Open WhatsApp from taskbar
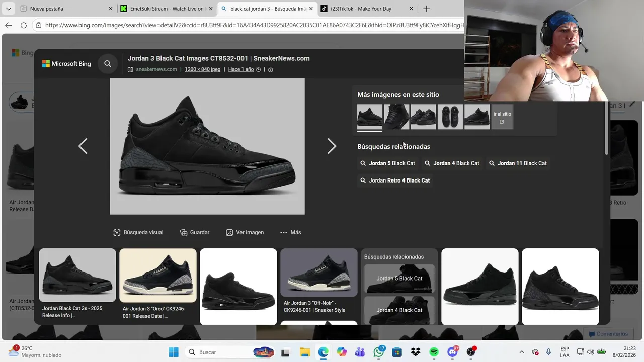This screenshot has width=644, height=362. [379, 352]
